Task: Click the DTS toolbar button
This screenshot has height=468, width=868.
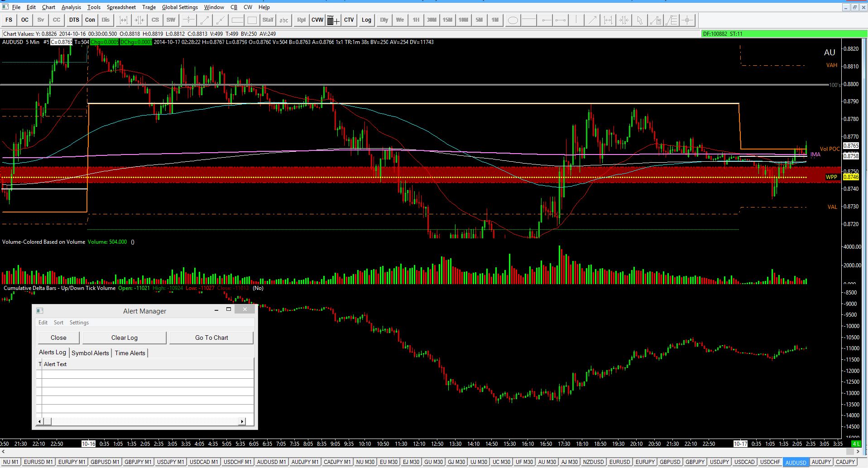Action: pyautogui.click(x=74, y=20)
